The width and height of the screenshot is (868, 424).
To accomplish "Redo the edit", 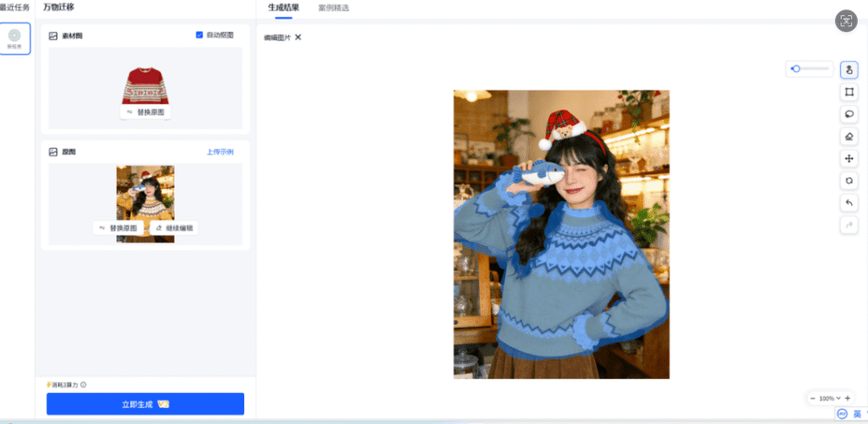I will click(x=849, y=225).
